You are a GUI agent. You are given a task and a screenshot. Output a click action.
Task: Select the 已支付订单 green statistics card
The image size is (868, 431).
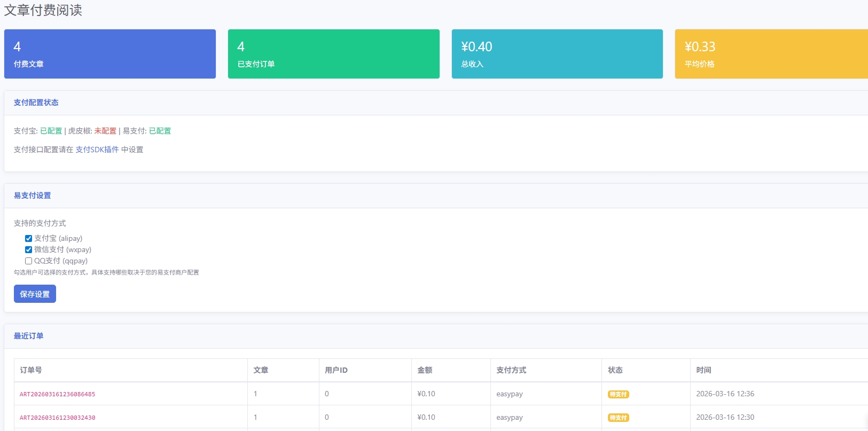pos(333,54)
